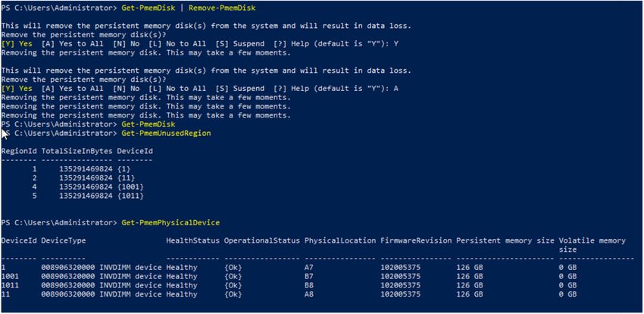Image resolution: width=644 pixels, height=314 pixels.
Task: Click the Get-PmemUnusedRegion command
Action: click(166, 133)
